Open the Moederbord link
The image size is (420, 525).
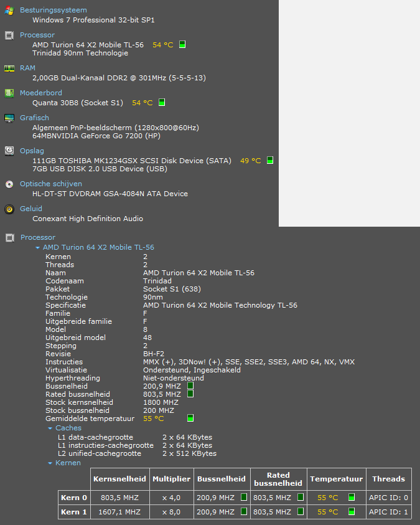(41, 93)
